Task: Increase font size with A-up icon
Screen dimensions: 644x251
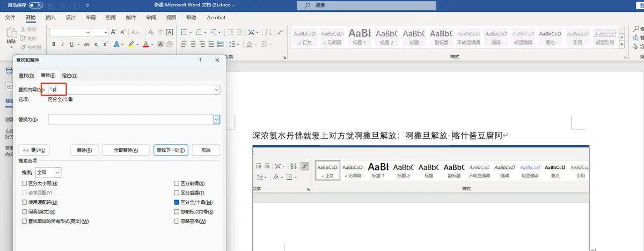Action: click(114, 32)
